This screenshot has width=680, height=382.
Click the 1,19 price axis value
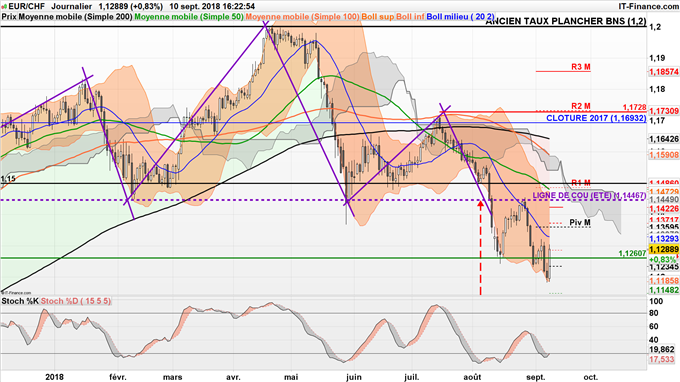click(x=657, y=58)
